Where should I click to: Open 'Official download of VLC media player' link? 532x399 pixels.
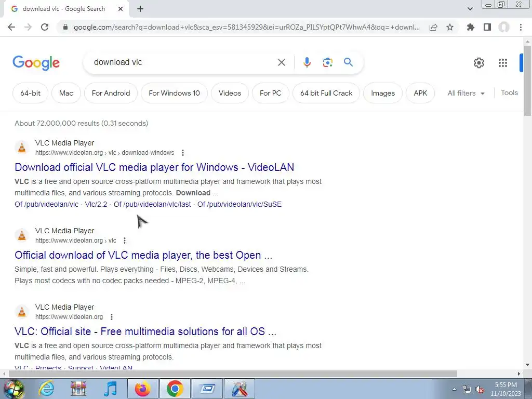point(143,255)
